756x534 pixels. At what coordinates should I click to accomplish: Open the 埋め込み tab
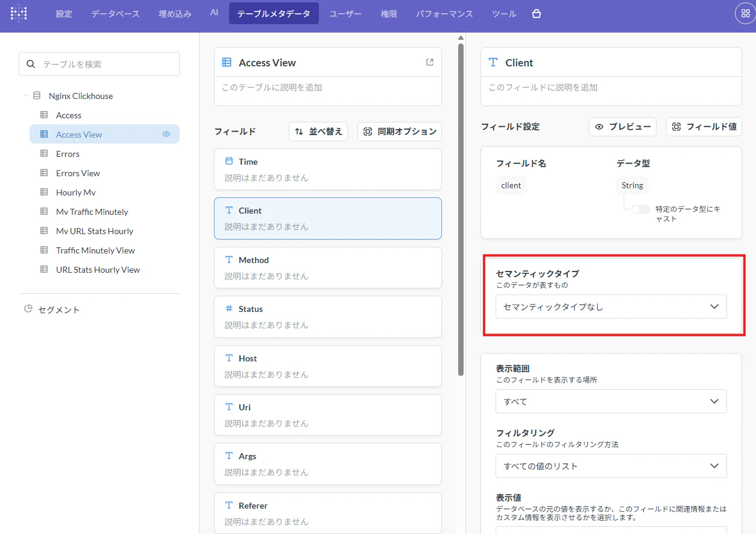tap(175, 13)
